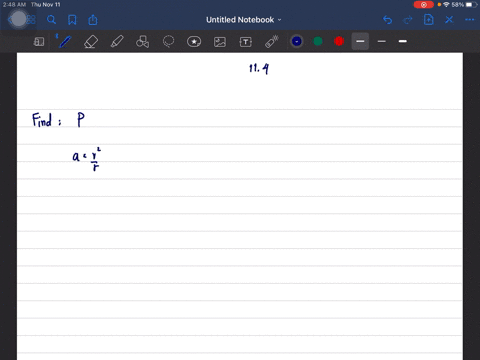Open the more options ellipsis menu
Screen dimensions: 480x360
[470, 20]
